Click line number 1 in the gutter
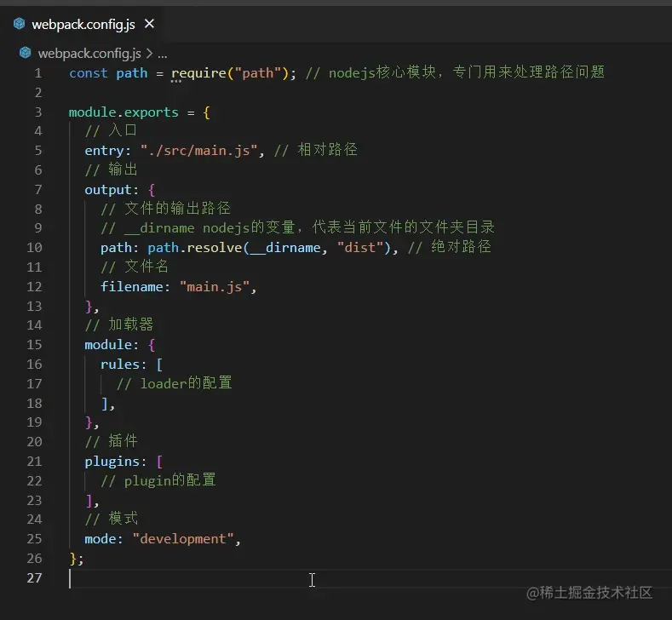672x620 pixels. (38, 73)
